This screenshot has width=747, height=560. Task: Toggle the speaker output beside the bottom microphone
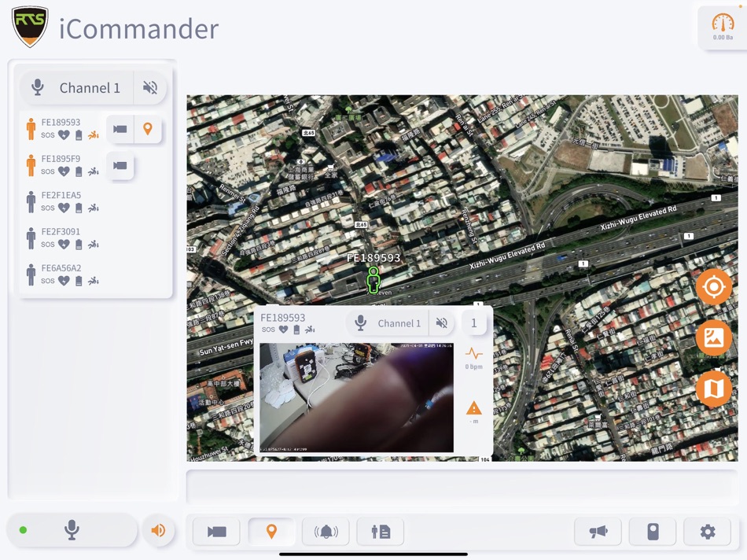[160, 530]
